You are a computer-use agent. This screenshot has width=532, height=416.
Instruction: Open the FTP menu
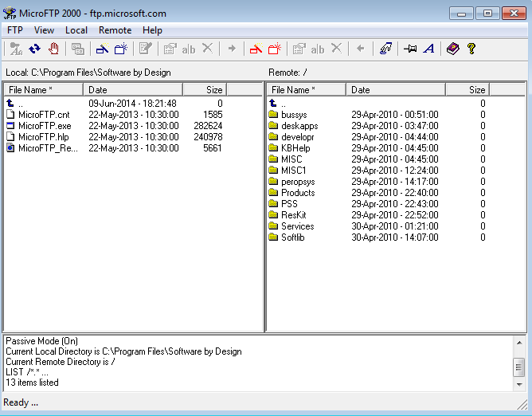[x=15, y=30]
